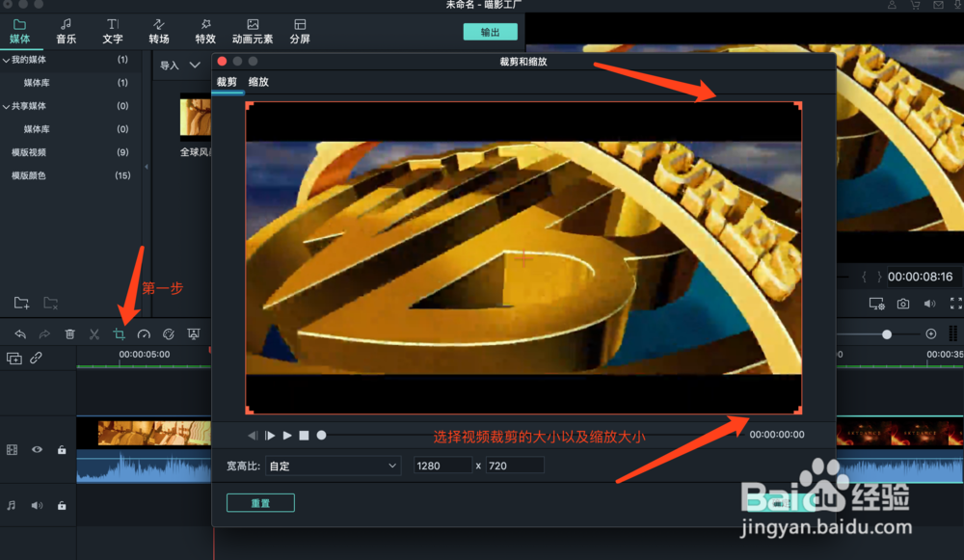
Task: Click the timeline zoom in plus icon
Action: [x=931, y=333]
